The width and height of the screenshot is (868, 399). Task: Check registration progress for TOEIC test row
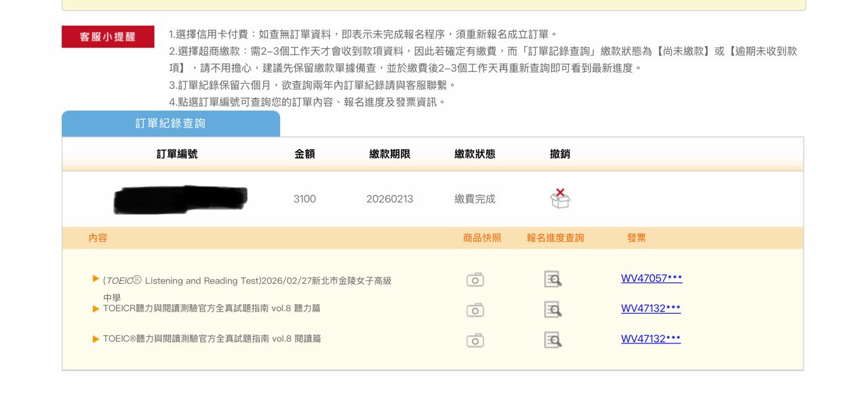coord(553,279)
